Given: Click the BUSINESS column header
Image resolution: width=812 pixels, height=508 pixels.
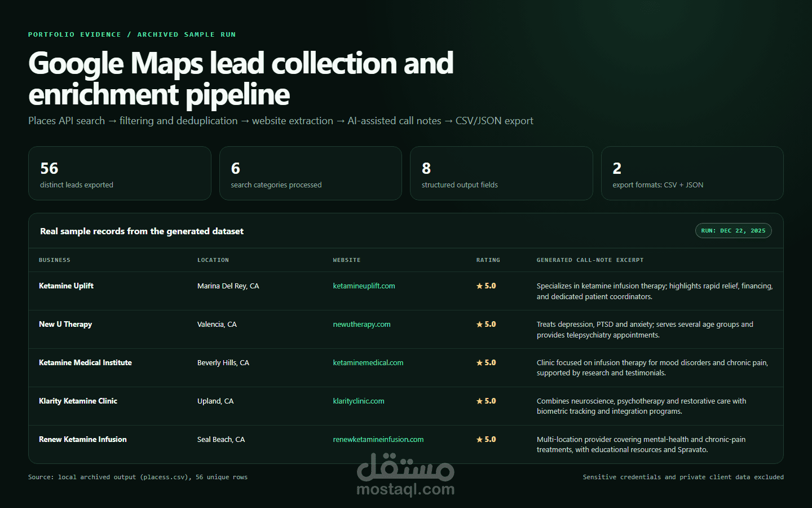Looking at the screenshot, I should pos(55,260).
